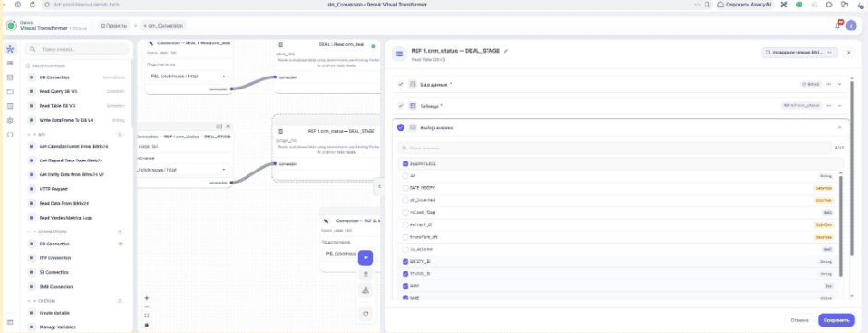
Task: Click the bottom panel icon in left sidebar
Action: 10,322
